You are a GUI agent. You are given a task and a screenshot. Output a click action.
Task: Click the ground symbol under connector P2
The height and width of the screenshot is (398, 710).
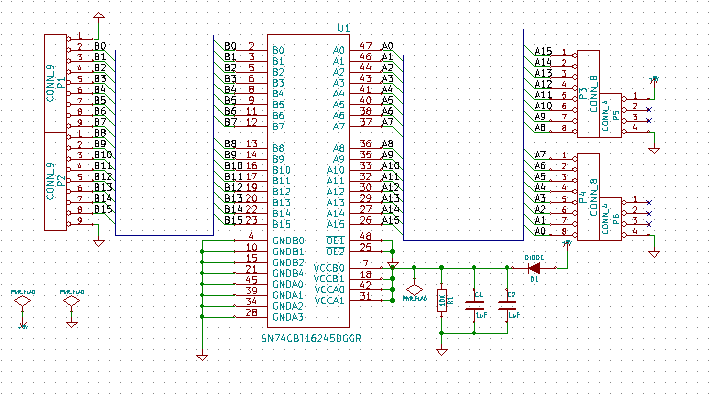pos(99,243)
